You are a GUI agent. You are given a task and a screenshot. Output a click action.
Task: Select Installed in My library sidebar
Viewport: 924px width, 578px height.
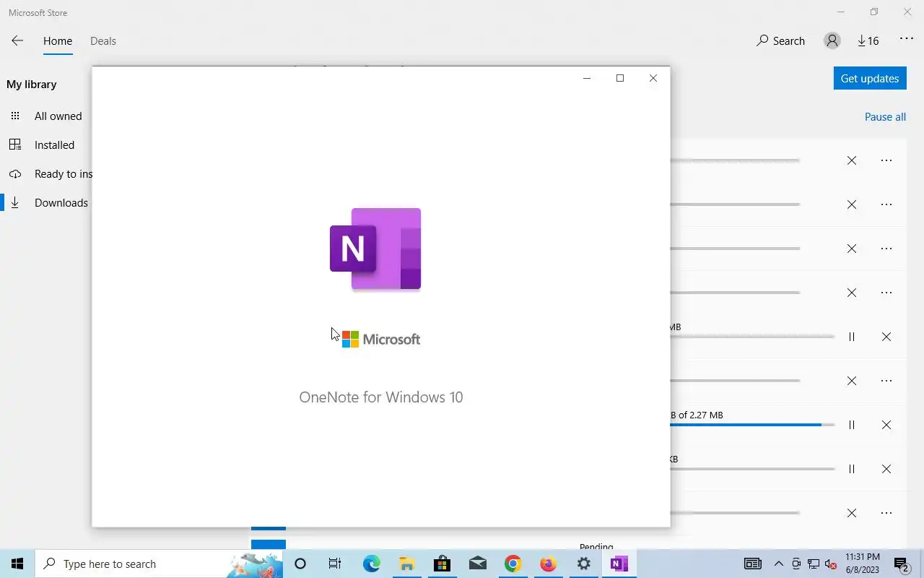48,144
